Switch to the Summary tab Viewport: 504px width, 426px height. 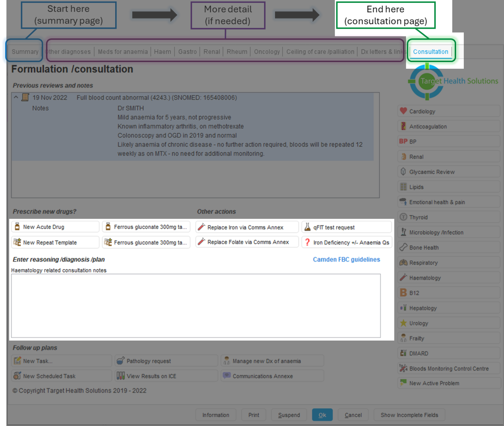[25, 52]
